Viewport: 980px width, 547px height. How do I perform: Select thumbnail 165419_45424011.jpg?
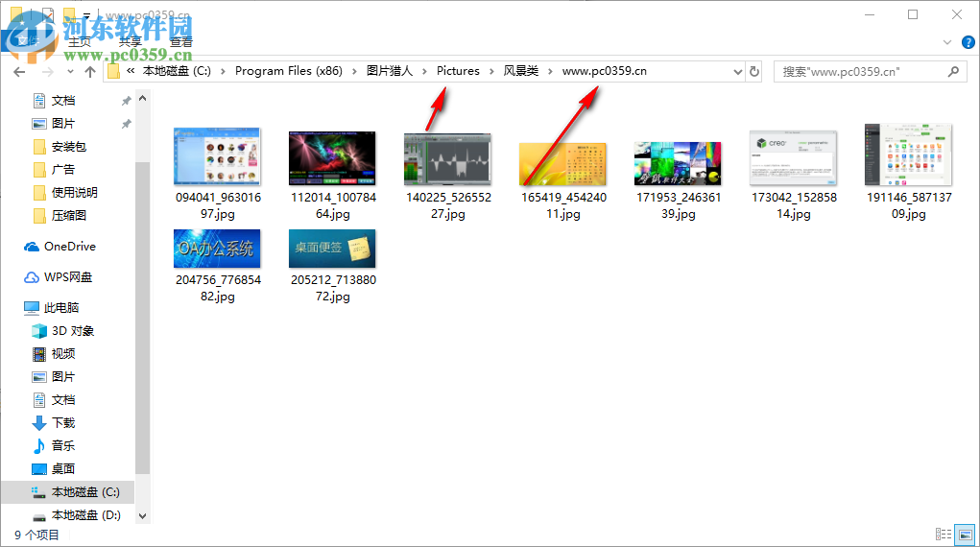[562, 164]
